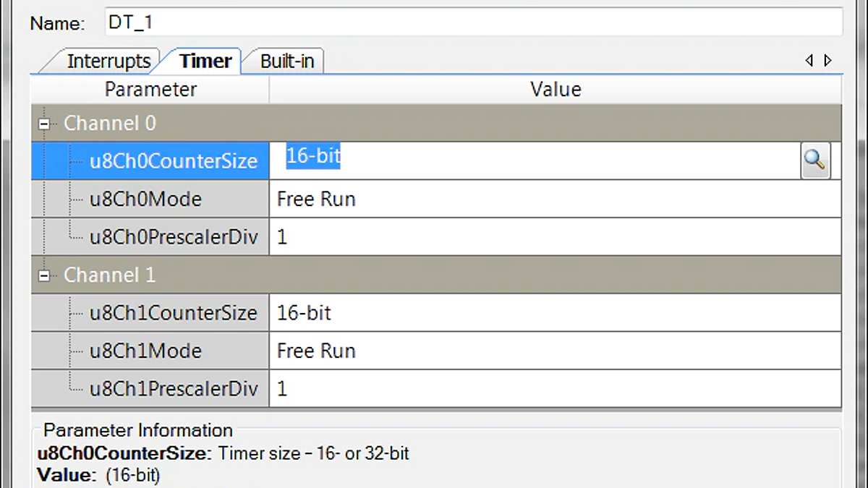Select the u8Ch0Mode parameter row
This screenshot has height=488, width=868.
(x=145, y=199)
